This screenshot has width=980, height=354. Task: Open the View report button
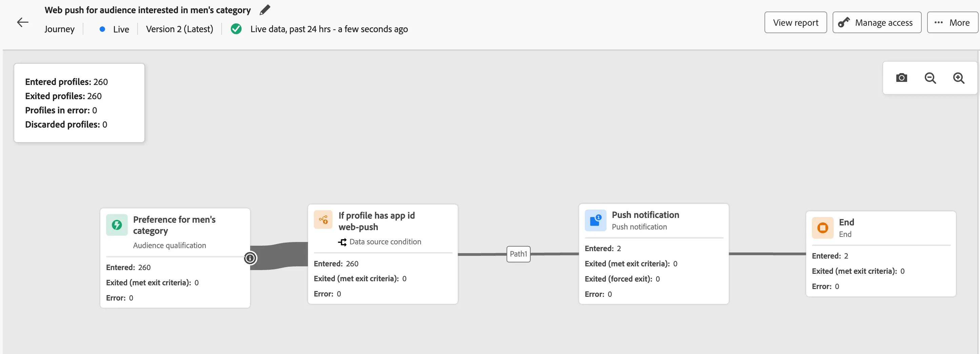[796, 22]
